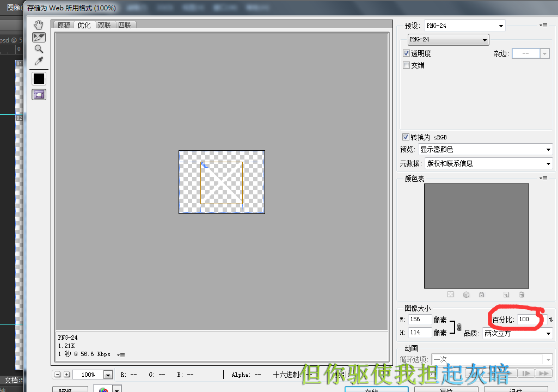Open the 预览 显示器颜色 dropdown
Viewport: 558px width, 392px height.
point(486,150)
